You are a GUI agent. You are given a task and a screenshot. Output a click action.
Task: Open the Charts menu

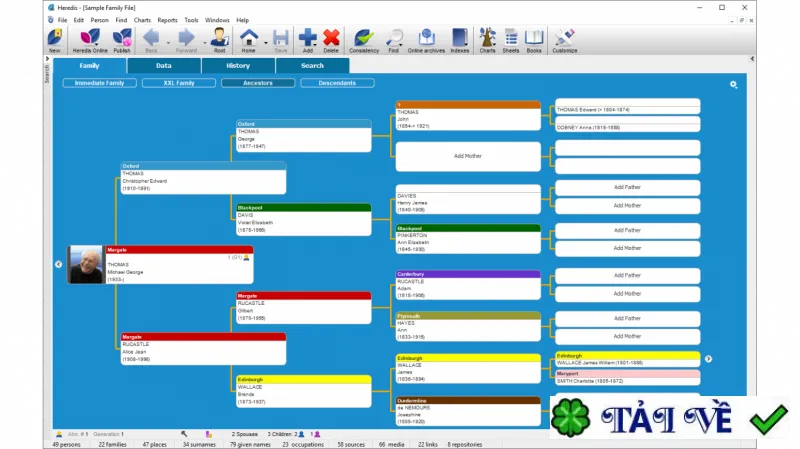[142, 20]
